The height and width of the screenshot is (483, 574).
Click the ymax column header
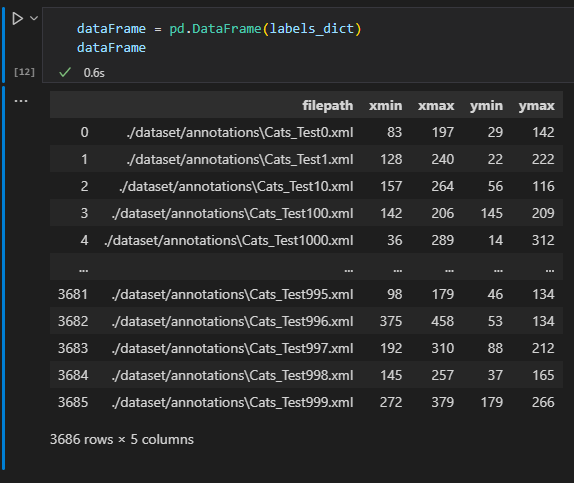coord(536,105)
